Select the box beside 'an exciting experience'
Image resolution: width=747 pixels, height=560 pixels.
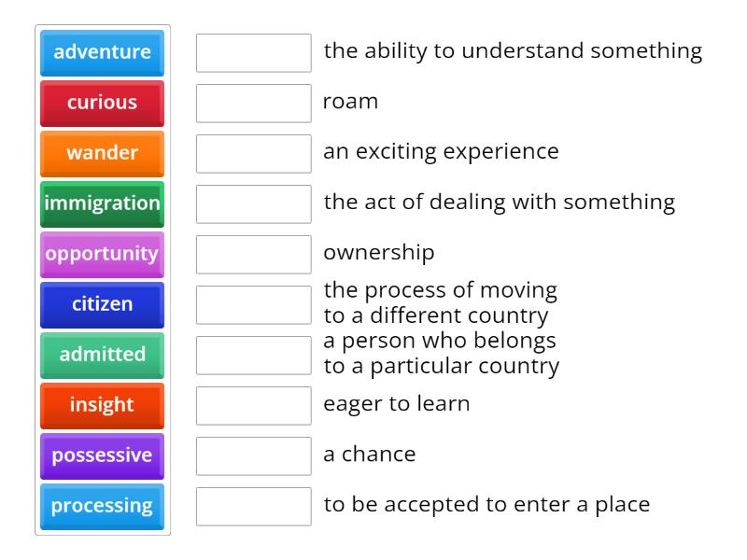click(x=254, y=153)
